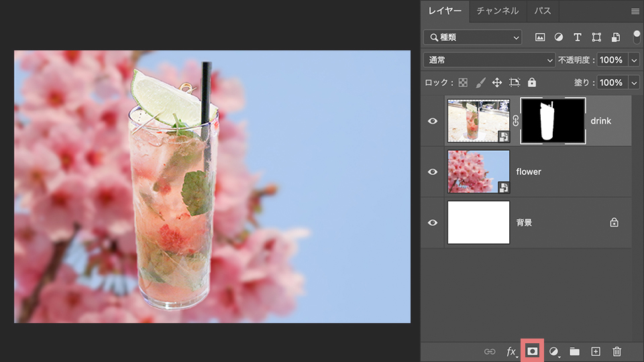The height and width of the screenshot is (362, 644).
Task: Select the drink layer mask thumbnail
Action: pos(553,121)
